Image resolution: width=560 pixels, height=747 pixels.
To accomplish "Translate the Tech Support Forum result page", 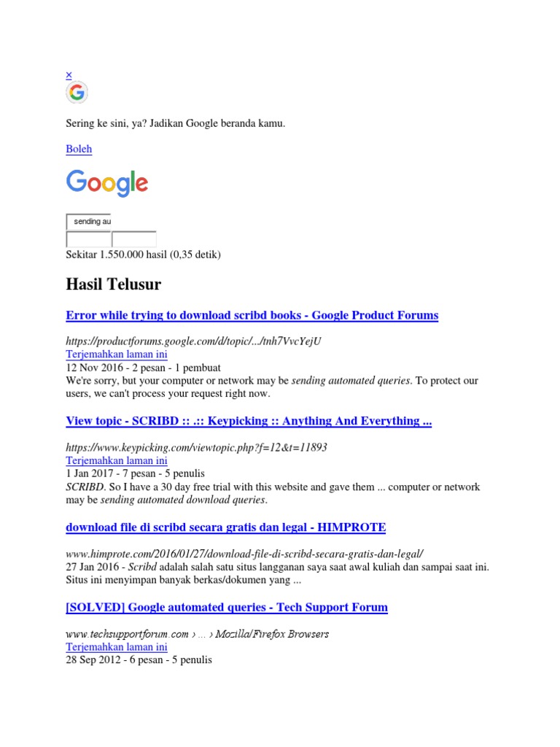I will [x=117, y=647].
